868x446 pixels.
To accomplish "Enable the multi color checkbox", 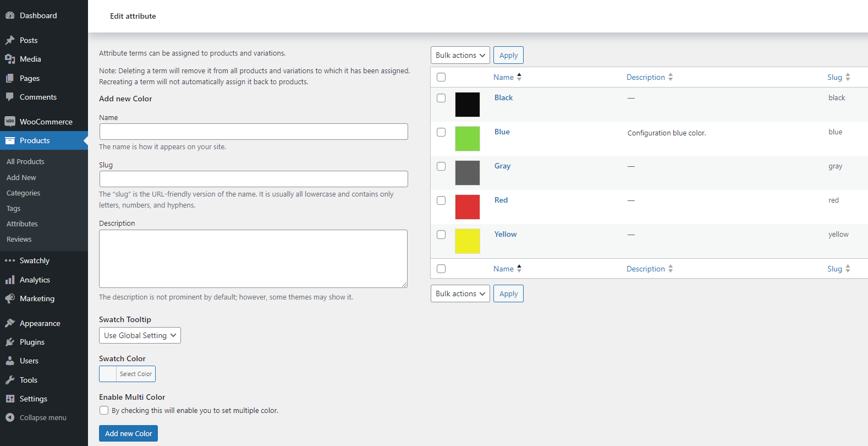I will (x=104, y=410).
